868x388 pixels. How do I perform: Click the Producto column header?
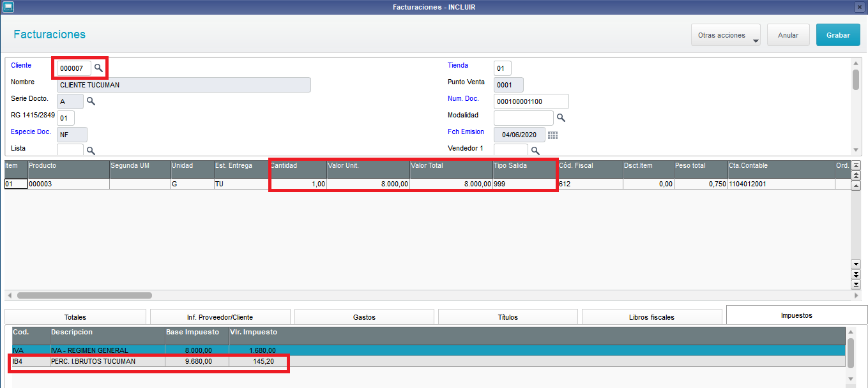[68, 168]
